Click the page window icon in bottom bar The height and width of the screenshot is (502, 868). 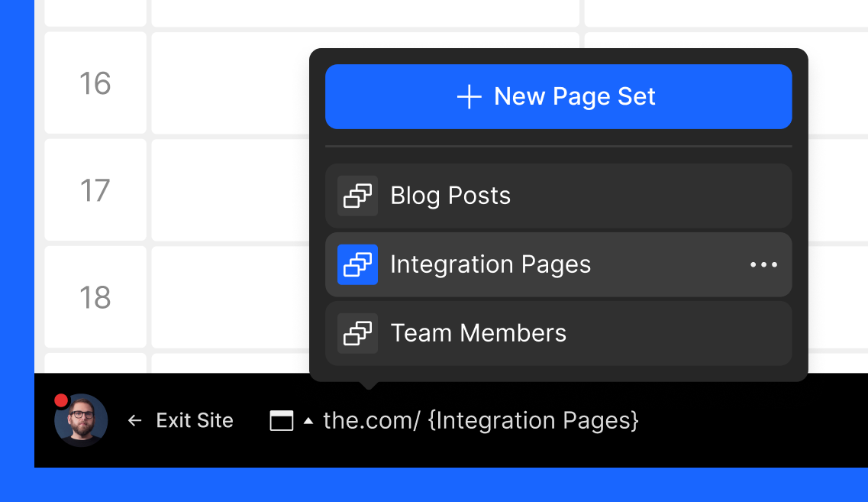tap(281, 420)
